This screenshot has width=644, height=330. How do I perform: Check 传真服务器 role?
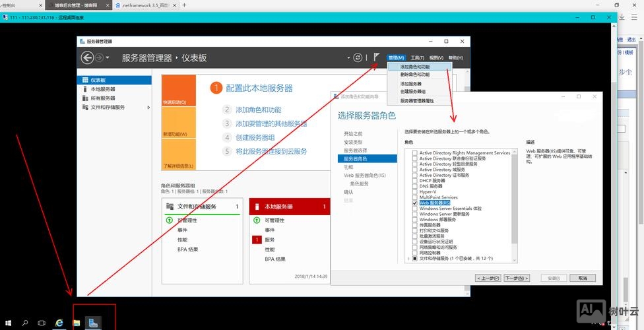point(415,225)
